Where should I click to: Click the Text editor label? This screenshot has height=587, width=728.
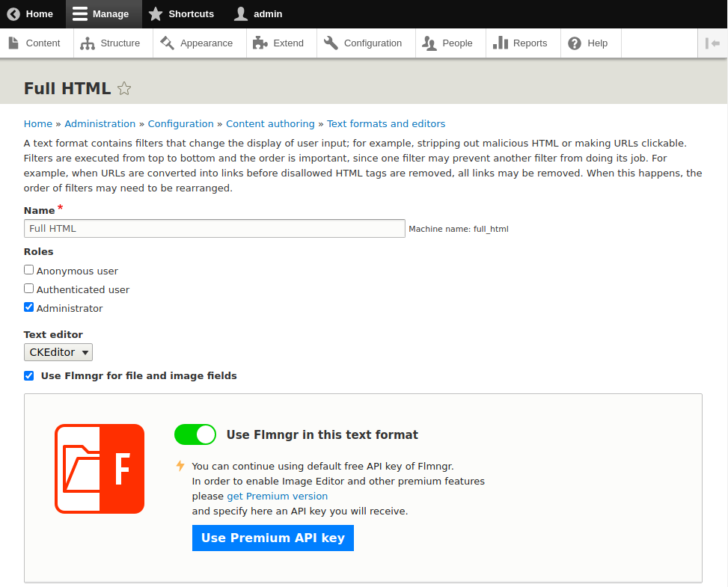(x=53, y=334)
